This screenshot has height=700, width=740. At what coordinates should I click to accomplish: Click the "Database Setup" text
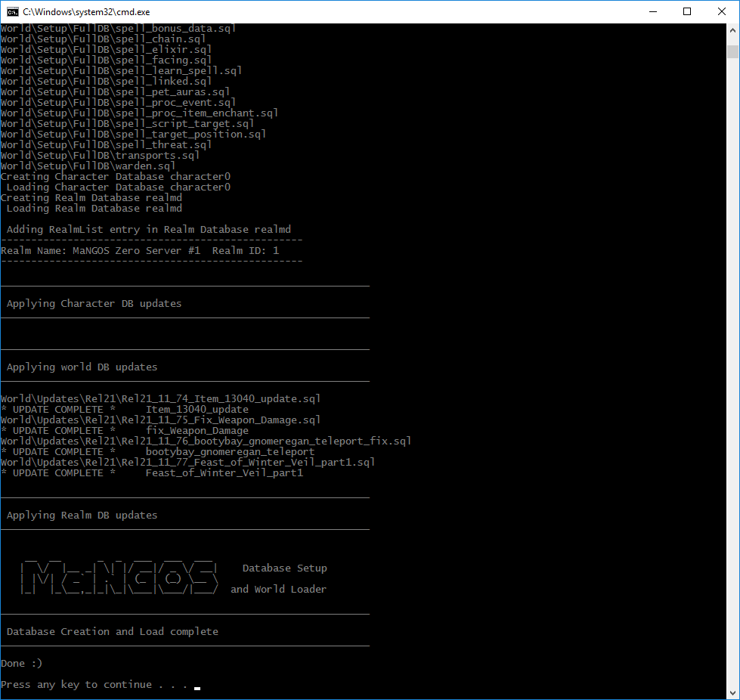(x=284, y=568)
